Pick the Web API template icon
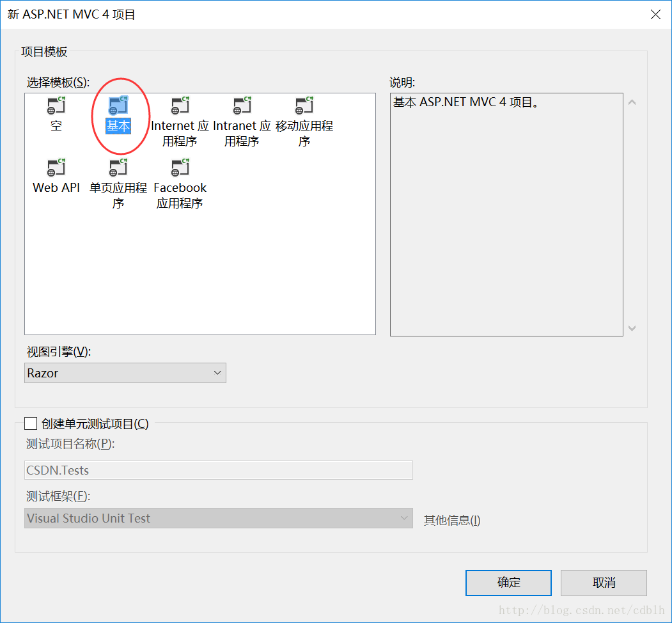The width and height of the screenshot is (672, 623). [56, 167]
